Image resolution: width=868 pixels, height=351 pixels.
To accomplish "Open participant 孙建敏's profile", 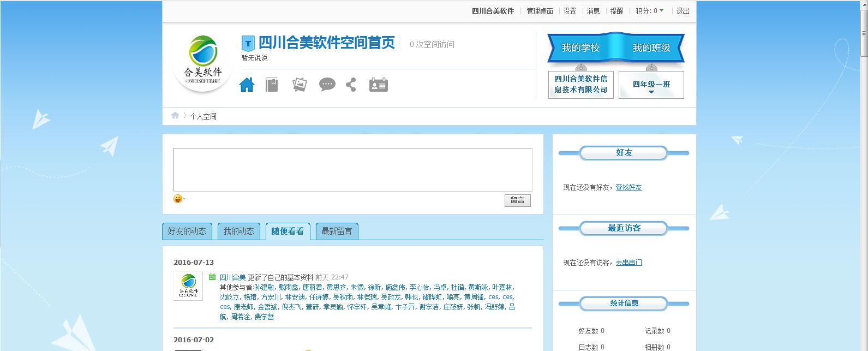I will (x=264, y=287).
